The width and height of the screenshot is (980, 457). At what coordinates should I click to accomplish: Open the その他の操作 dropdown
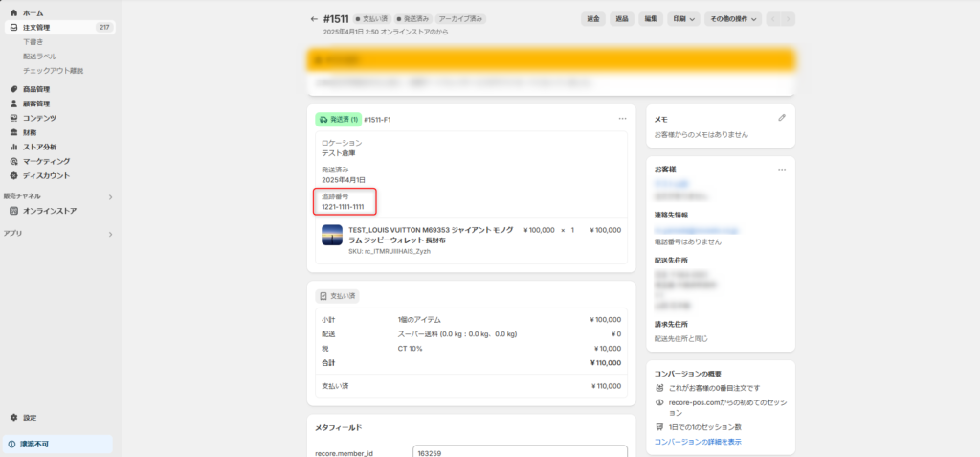point(732,19)
